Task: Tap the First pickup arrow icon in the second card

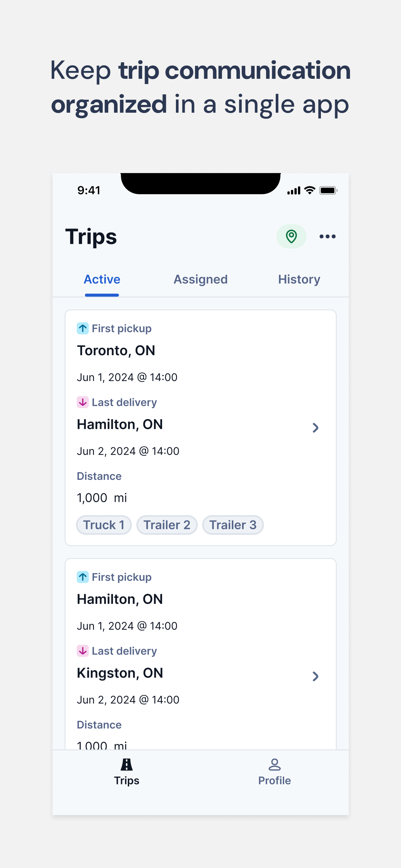Action: pyautogui.click(x=83, y=577)
